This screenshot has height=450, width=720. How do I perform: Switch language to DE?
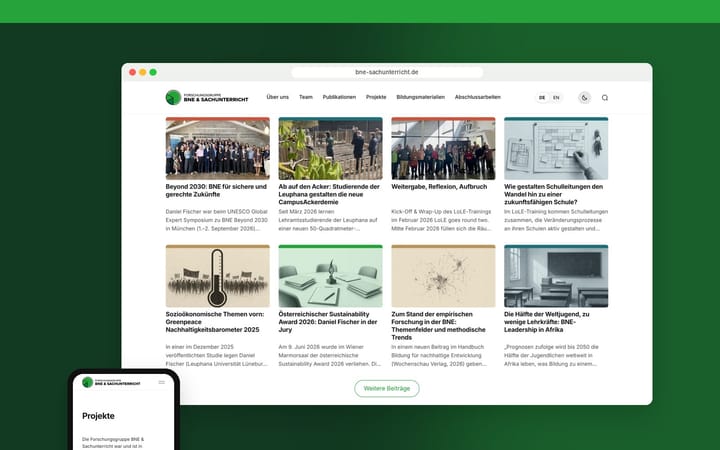542,97
